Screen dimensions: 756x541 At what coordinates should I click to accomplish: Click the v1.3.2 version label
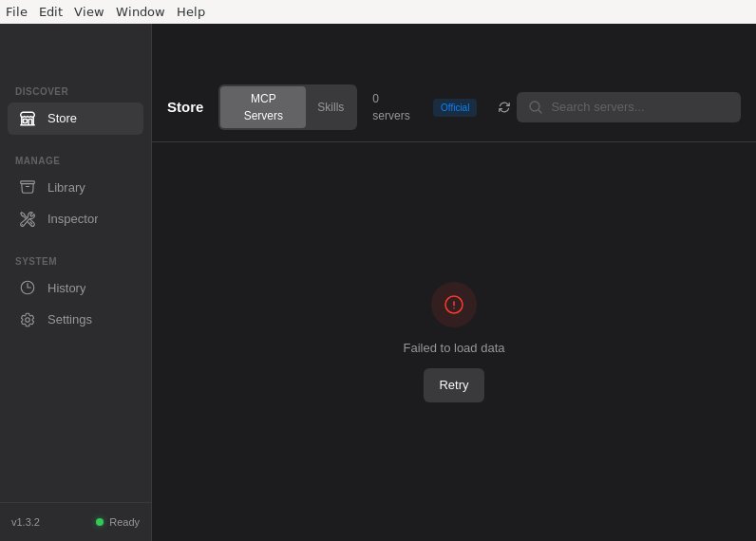click(26, 522)
